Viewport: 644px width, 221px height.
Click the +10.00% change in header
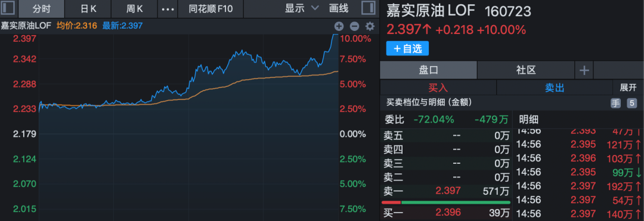501,30
